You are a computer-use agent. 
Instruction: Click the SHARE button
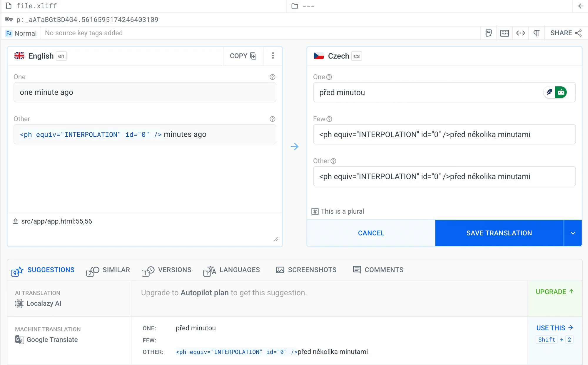click(x=566, y=33)
